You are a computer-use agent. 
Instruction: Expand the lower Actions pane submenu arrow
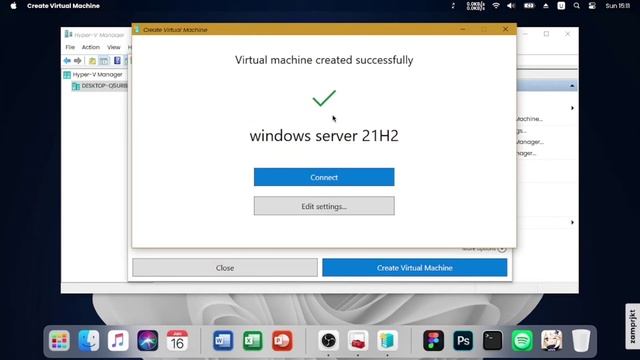(x=572, y=222)
